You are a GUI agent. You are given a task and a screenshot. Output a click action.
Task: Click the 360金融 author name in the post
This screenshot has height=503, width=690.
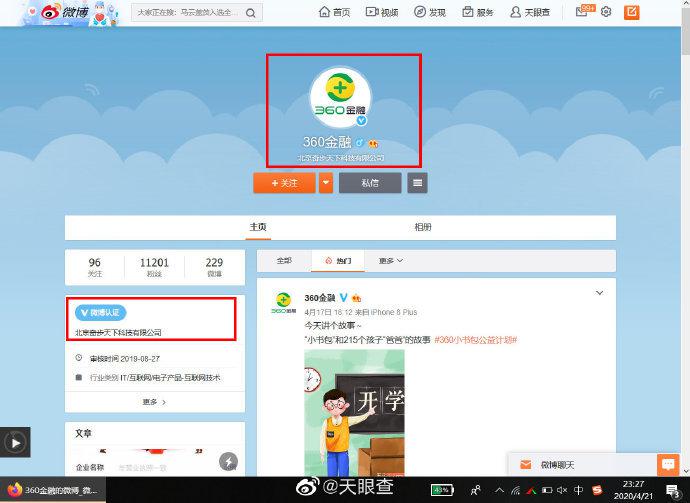320,298
